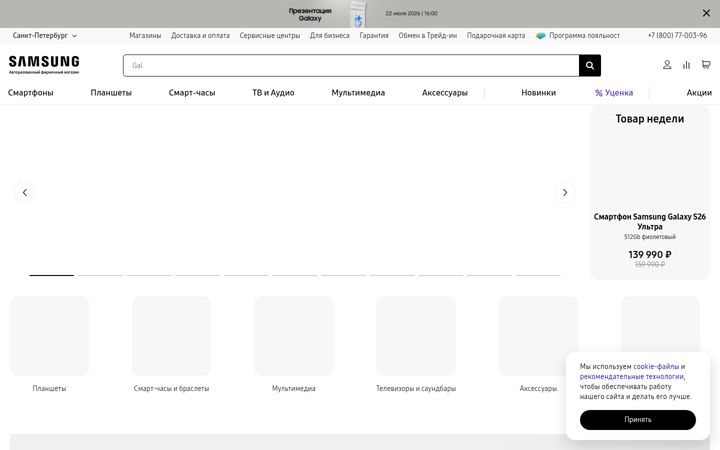Open the cookie-файлы link
This screenshot has height=450, width=720.
tap(656, 366)
